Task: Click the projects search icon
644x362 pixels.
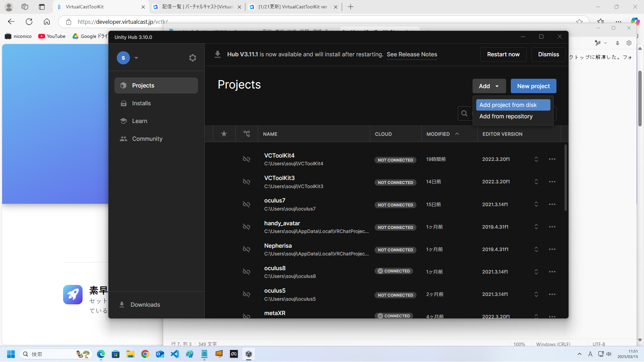Action: click(464, 113)
